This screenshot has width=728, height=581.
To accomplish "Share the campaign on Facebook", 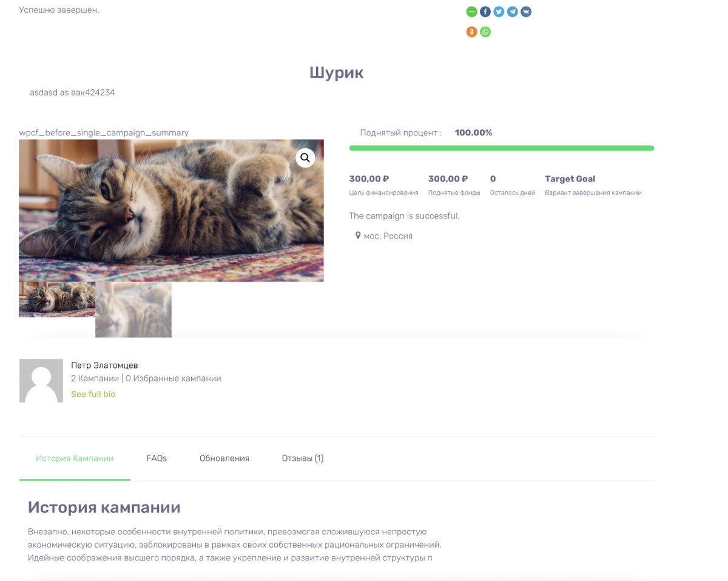I will point(485,12).
